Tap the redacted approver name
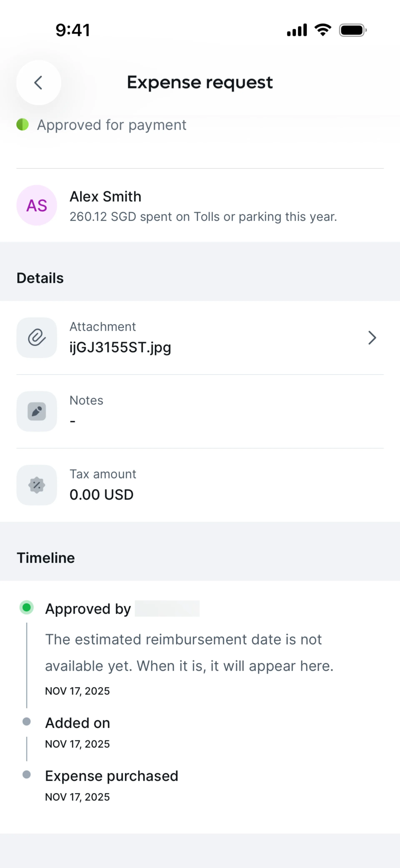 [x=167, y=609]
